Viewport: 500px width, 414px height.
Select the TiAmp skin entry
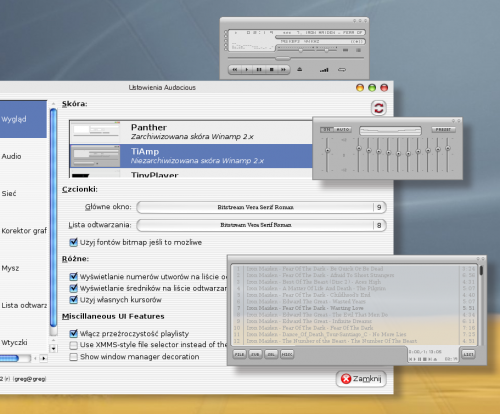(191, 156)
